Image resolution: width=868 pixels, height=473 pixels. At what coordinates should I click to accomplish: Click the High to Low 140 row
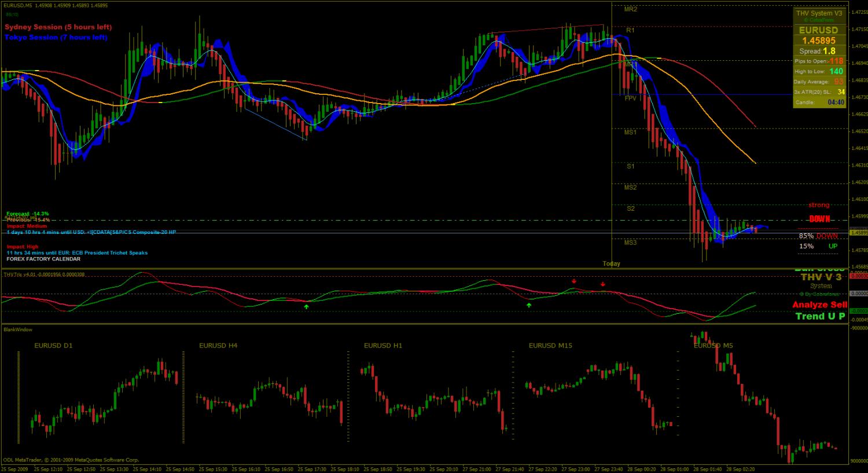pos(819,71)
